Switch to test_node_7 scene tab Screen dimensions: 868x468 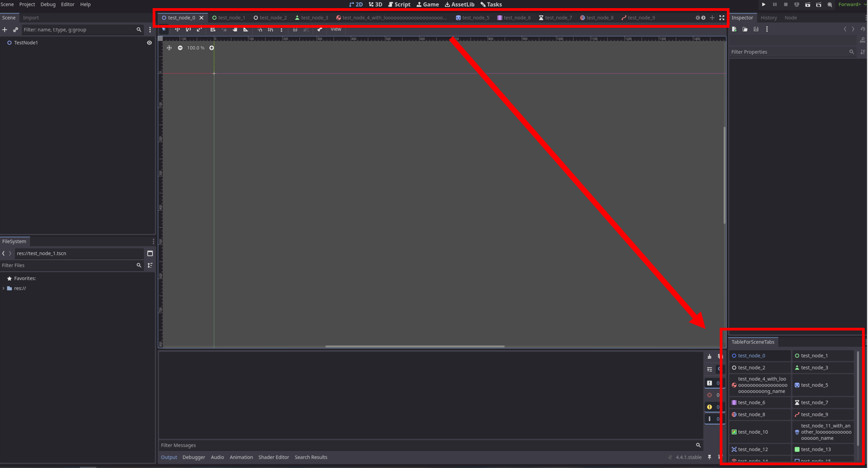tap(555, 18)
